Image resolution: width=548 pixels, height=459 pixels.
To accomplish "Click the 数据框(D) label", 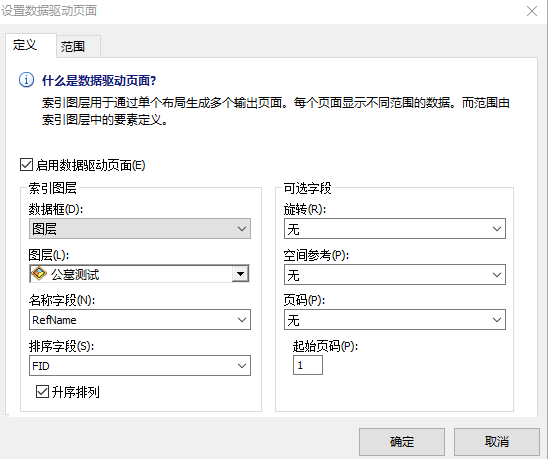I will click(x=56, y=209).
